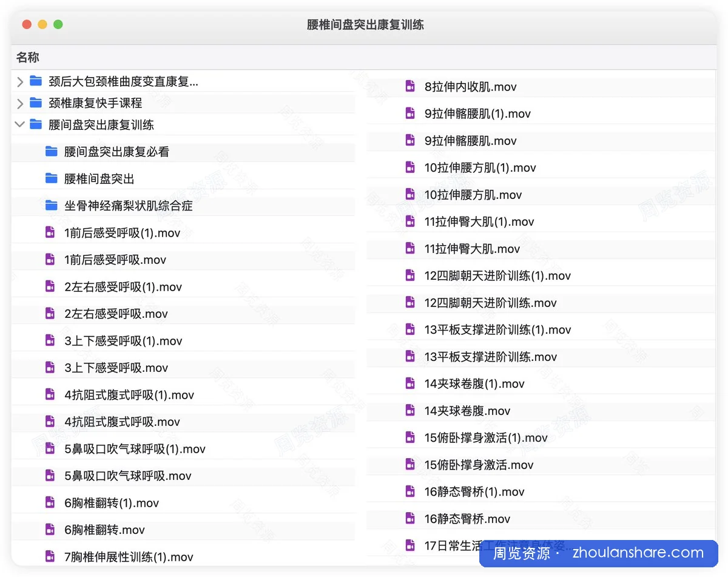Select file name 13平板支撑进阶训练.mov
The image size is (728, 577).
[491, 357]
